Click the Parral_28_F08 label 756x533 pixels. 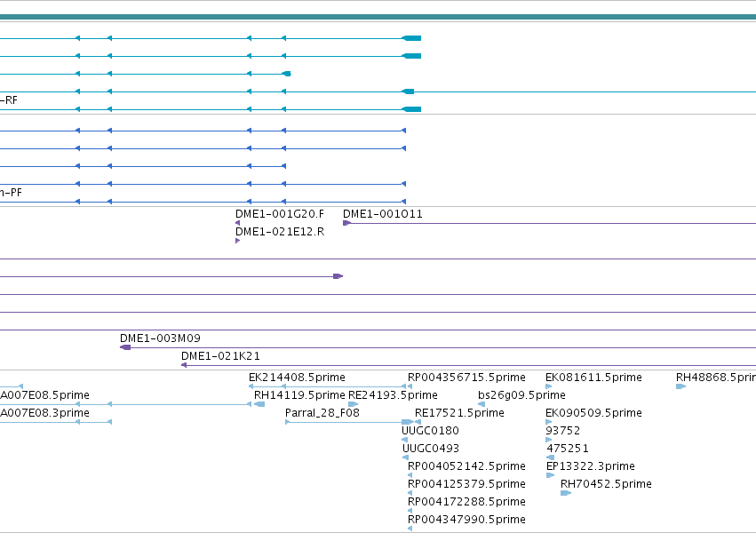[322, 413]
